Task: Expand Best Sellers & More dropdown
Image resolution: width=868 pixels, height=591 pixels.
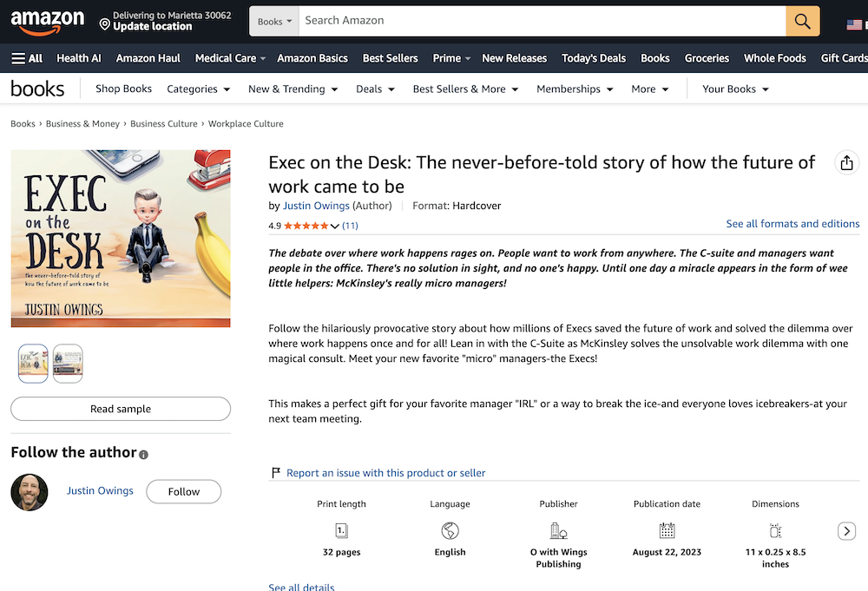Action: (x=465, y=89)
